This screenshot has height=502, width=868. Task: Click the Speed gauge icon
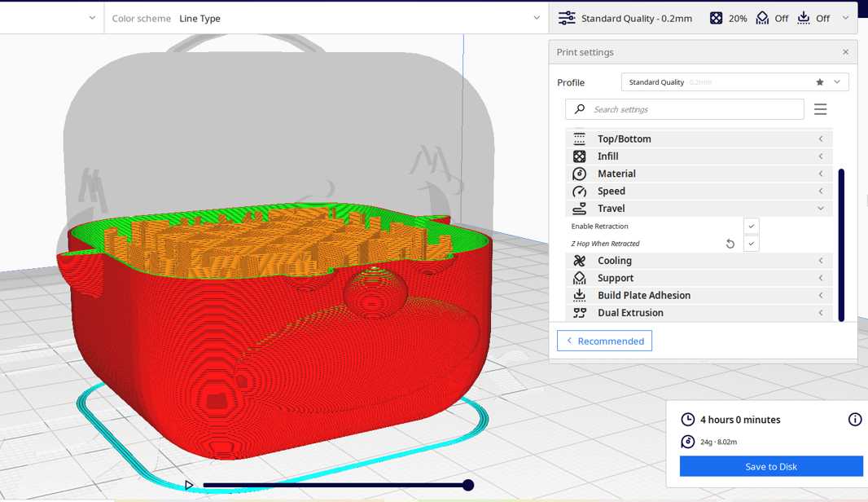pyautogui.click(x=579, y=192)
